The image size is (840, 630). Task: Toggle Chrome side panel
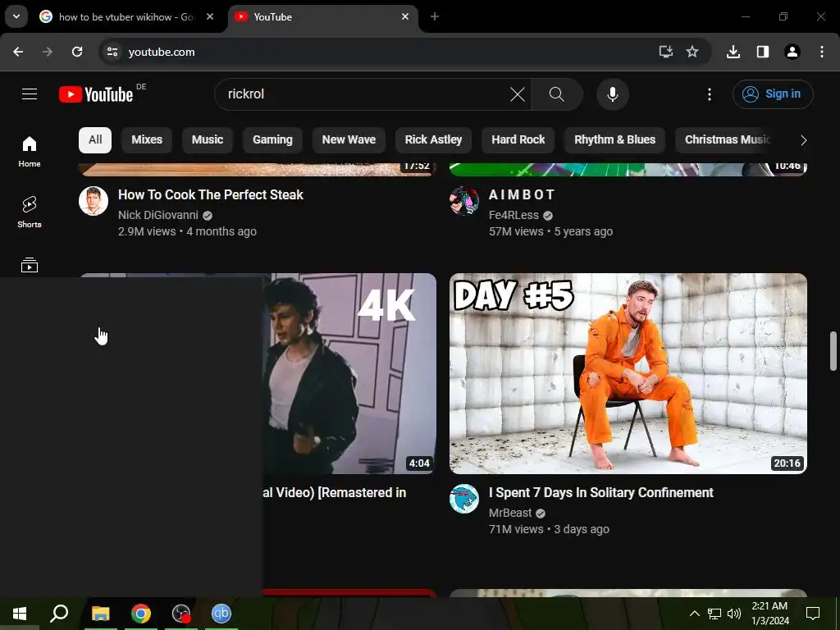pyautogui.click(x=763, y=52)
